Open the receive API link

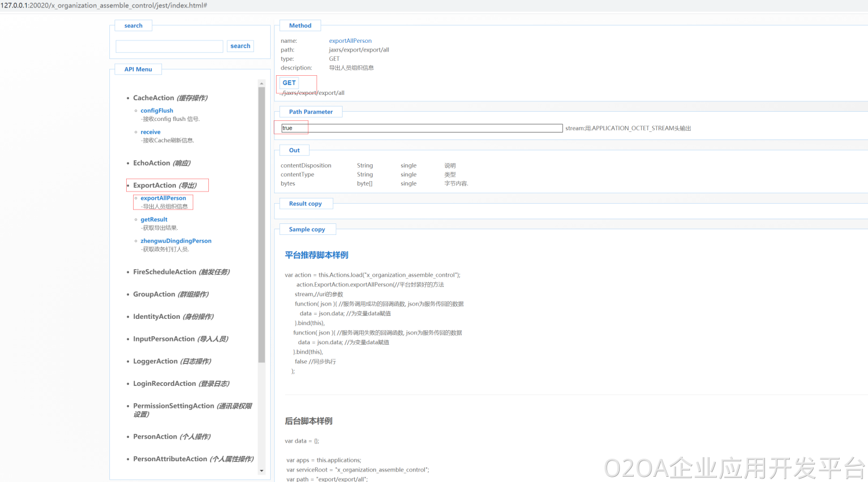coord(150,132)
